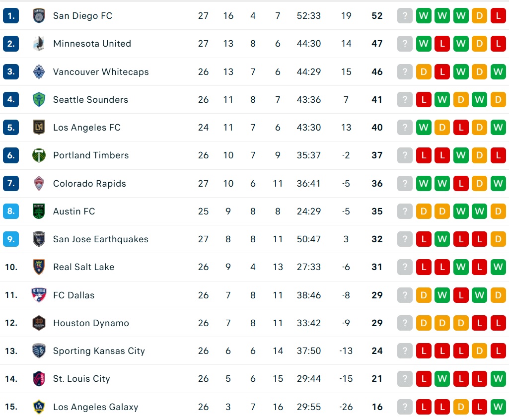The image size is (509, 420).
Task: Select the Houston Dynamo team name
Action: pos(91,323)
